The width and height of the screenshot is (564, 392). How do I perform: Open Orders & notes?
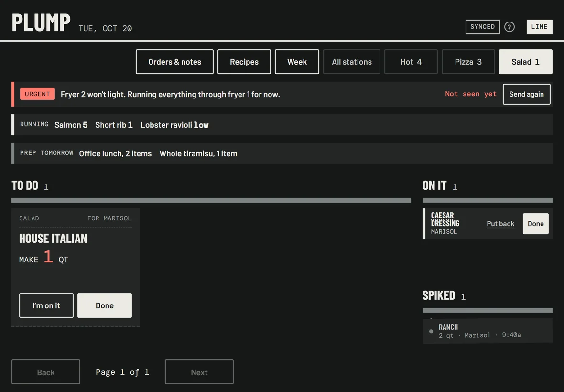(174, 62)
